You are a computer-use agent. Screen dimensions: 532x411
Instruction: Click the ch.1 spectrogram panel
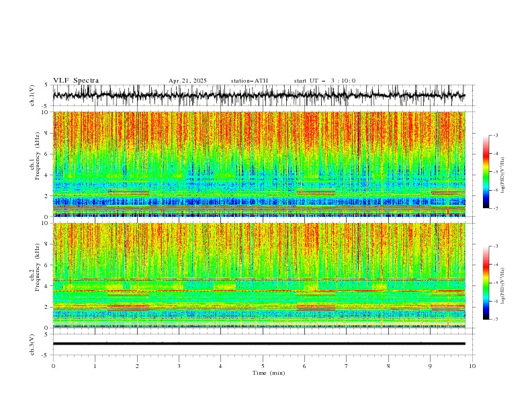pyautogui.click(x=259, y=164)
